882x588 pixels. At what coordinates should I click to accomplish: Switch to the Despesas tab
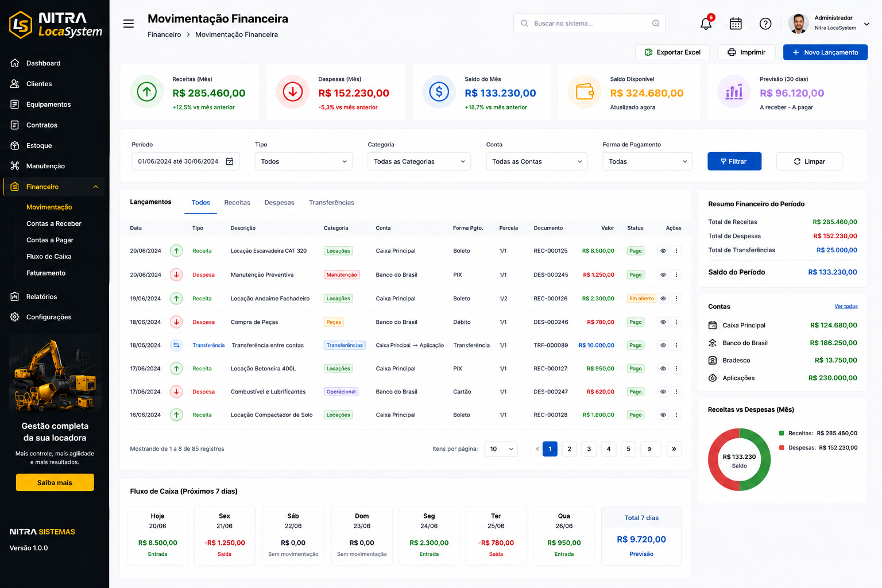point(279,203)
